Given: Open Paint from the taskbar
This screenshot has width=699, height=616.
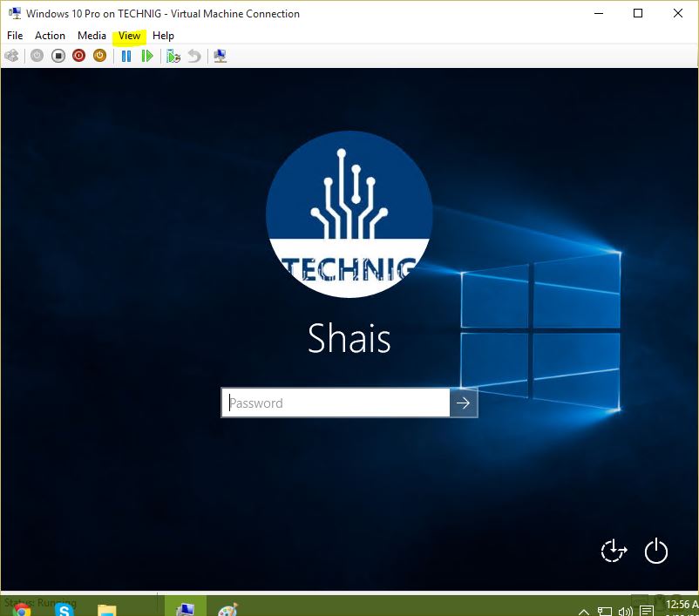Looking at the screenshot, I should tap(227, 609).
